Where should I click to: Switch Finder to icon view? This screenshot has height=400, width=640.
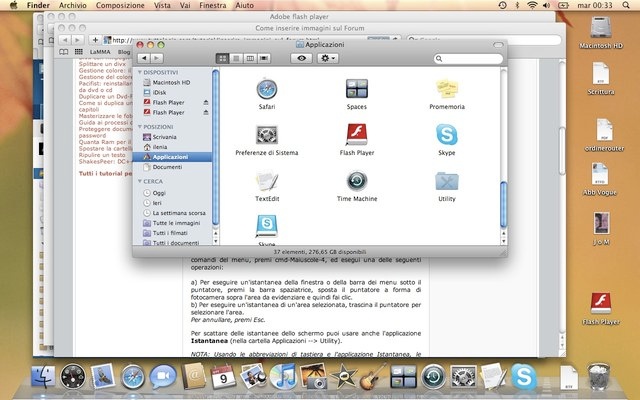pos(222,58)
